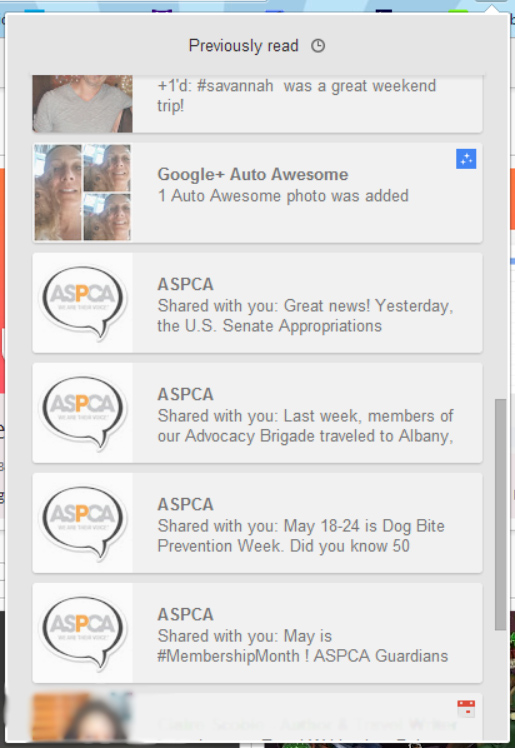
Task: Open ASPCA Dog Bite Prevention Week notification
Action: coord(258,523)
